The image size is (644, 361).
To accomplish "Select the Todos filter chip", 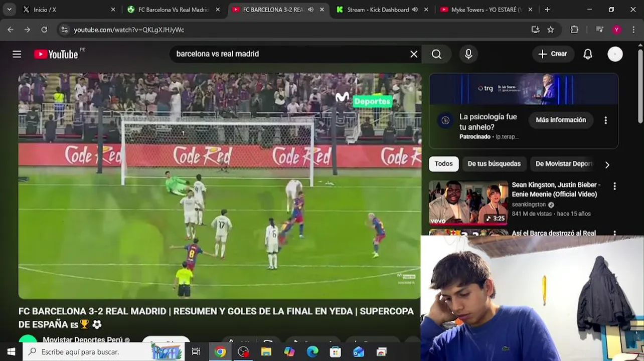I will point(443,164).
